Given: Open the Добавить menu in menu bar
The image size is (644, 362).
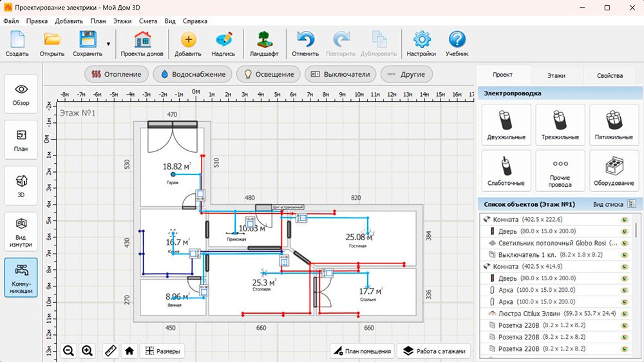Looking at the screenshot, I should coord(69,21).
